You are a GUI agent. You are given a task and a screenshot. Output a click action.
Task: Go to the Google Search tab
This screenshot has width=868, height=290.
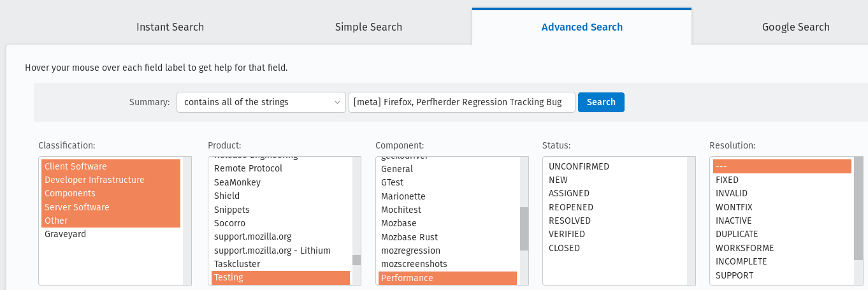[795, 27]
